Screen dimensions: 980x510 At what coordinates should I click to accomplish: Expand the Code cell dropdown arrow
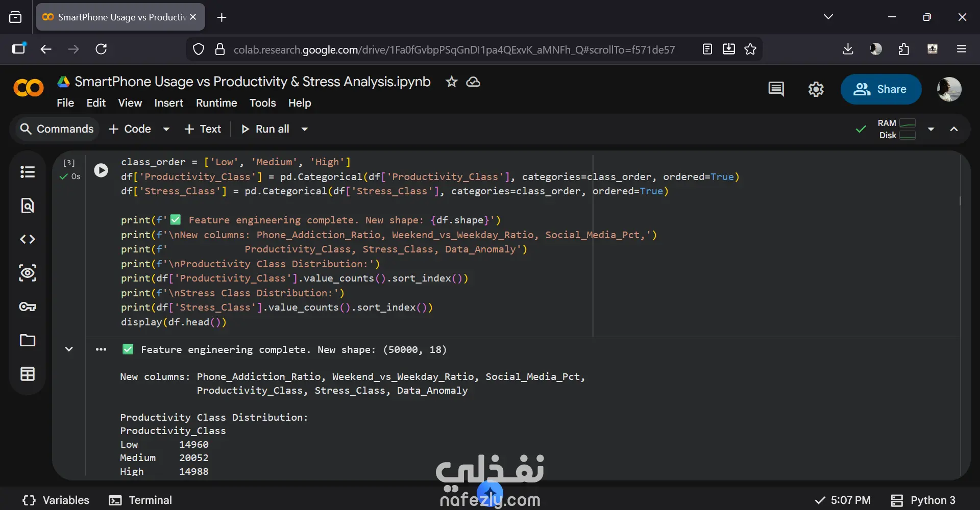(166, 129)
